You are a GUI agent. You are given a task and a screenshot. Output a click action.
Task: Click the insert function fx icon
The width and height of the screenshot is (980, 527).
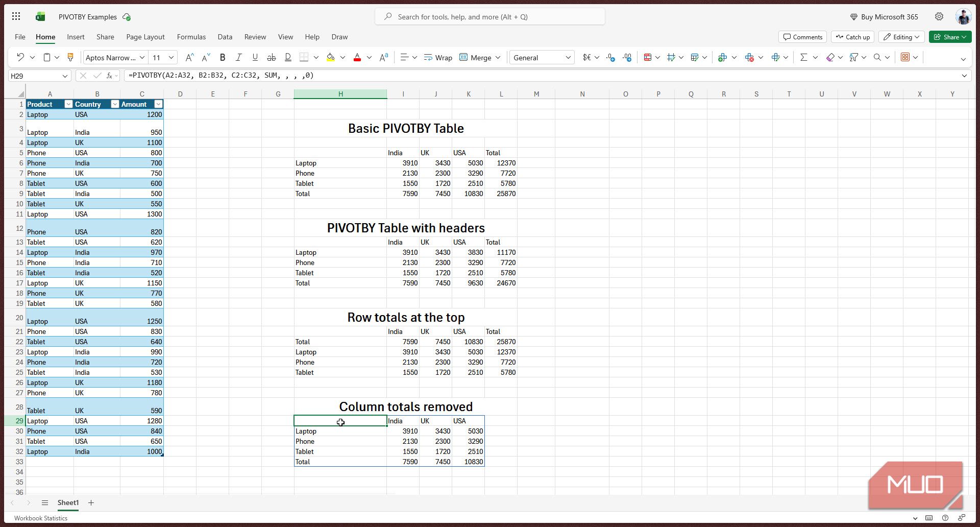(109, 76)
